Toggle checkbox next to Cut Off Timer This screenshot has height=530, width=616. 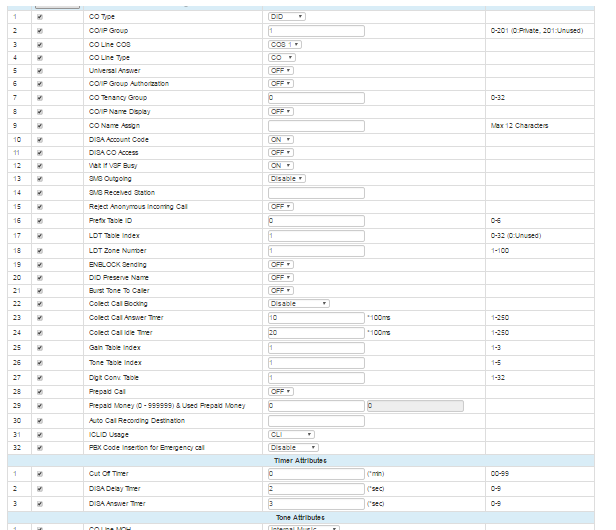pyautogui.click(x=40, y=473)
